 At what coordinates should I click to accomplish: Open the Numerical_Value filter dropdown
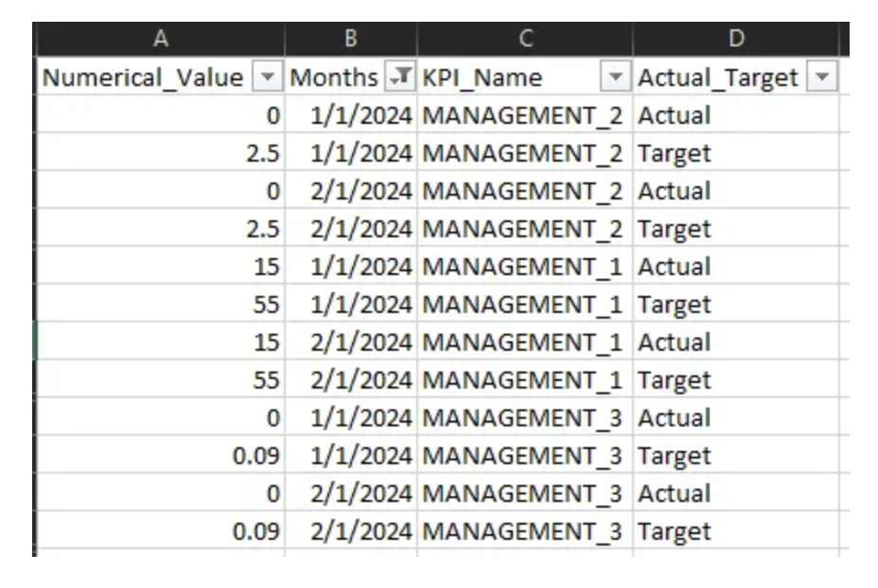pos(270,78)
